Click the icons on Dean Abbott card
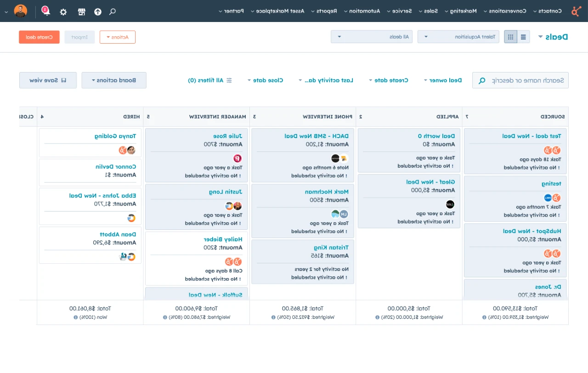The image size is (588, 373). point(127,257)
